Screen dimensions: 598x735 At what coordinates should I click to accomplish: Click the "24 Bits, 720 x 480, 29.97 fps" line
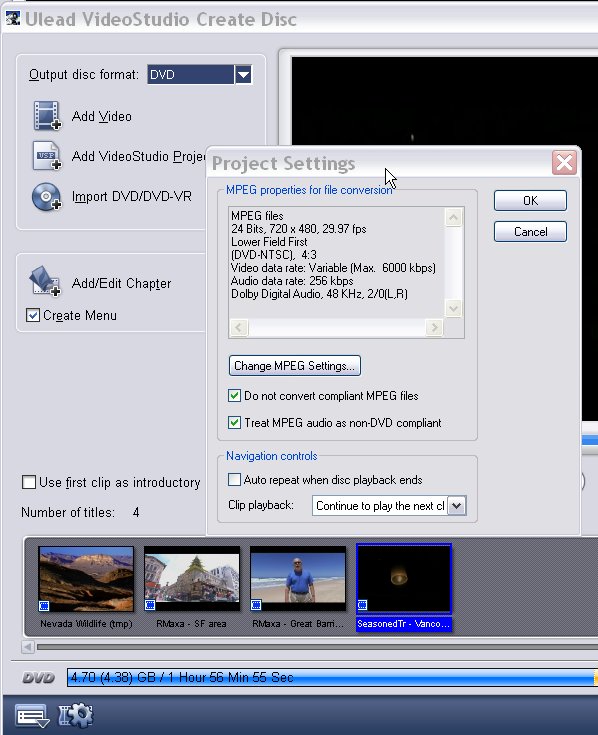click(299, 229)
